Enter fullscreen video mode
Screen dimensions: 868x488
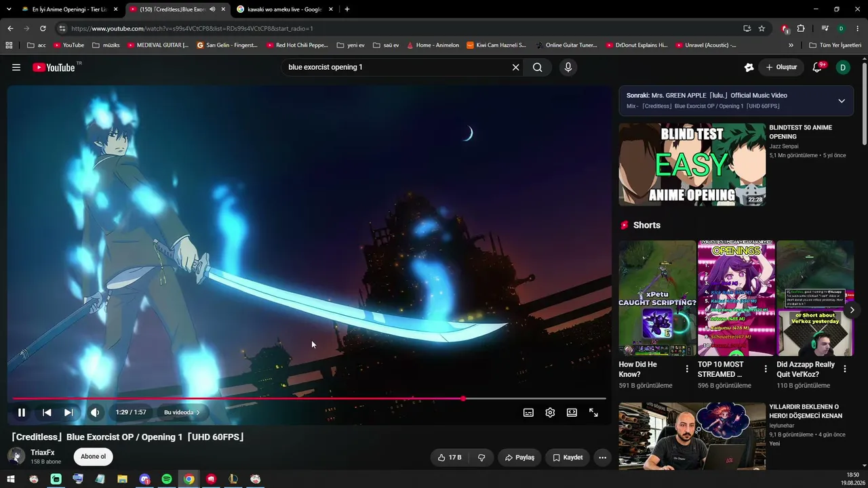click(593, 412)
